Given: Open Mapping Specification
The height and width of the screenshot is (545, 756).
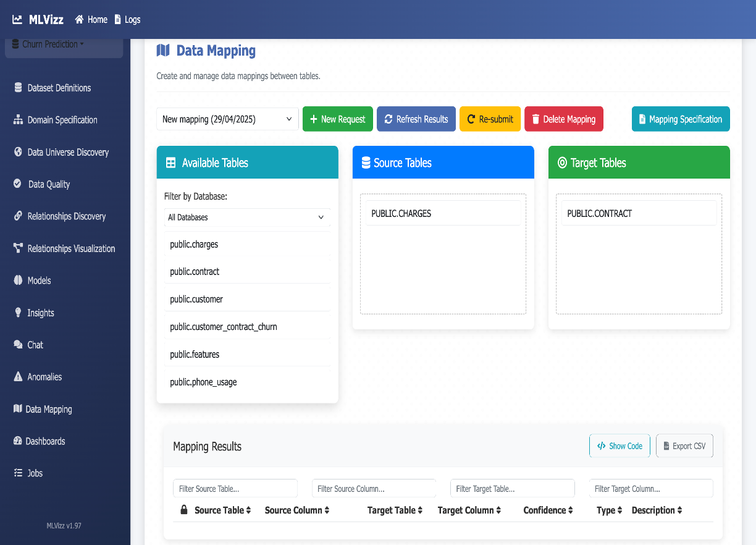Looking at the screenshot, I should coord(681,119).
